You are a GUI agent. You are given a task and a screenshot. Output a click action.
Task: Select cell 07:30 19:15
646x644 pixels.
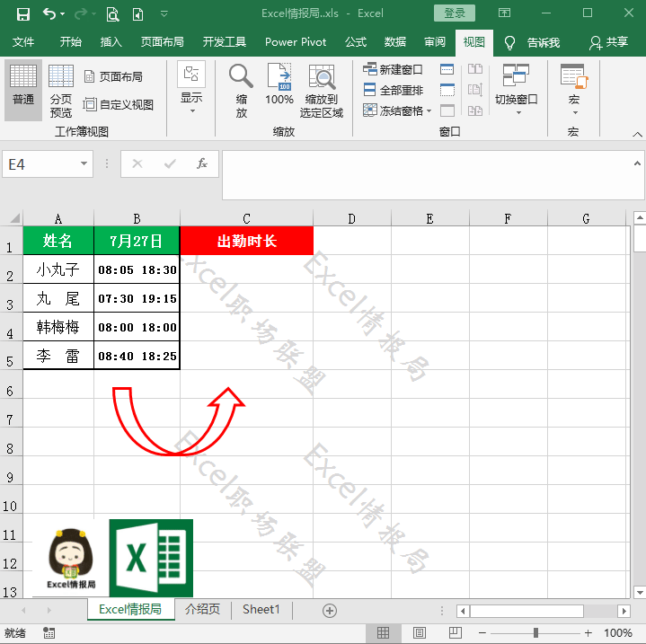[x=137, y=298]
